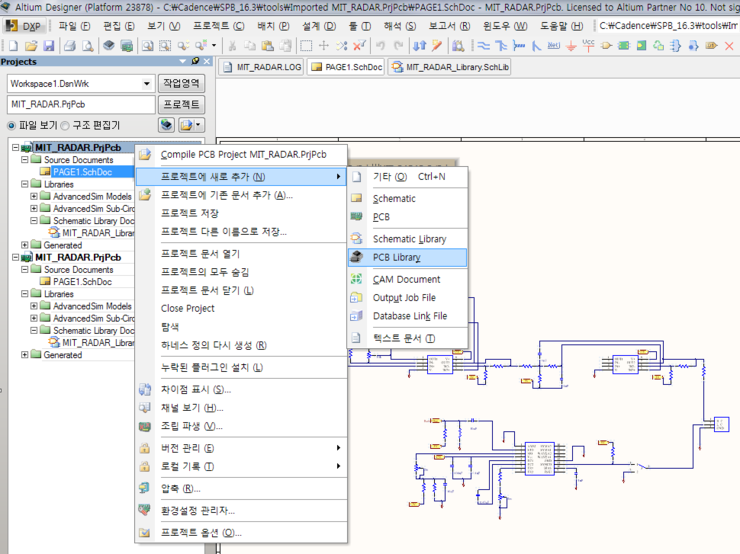
Task: Click the red No ERC cross icon
Action: click(729, 46)
